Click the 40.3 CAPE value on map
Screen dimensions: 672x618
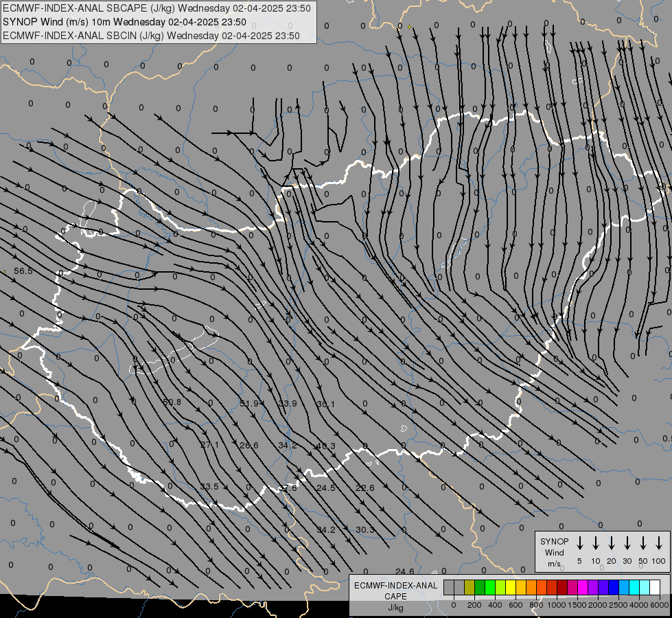click(326, 446)
